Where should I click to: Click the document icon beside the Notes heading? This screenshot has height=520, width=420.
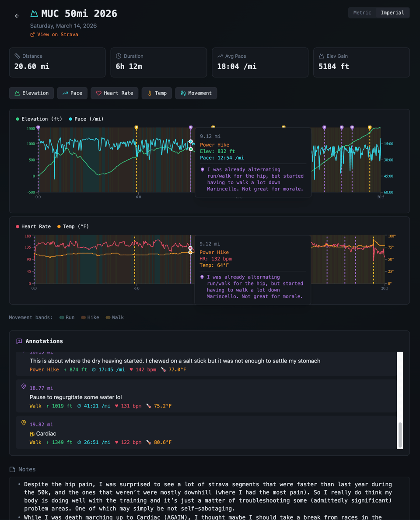point(12,469)
